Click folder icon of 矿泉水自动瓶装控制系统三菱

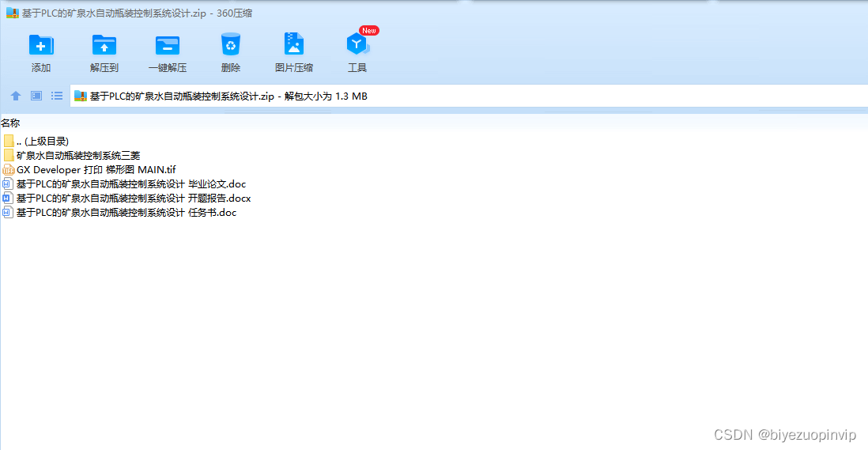click(9, 156)
